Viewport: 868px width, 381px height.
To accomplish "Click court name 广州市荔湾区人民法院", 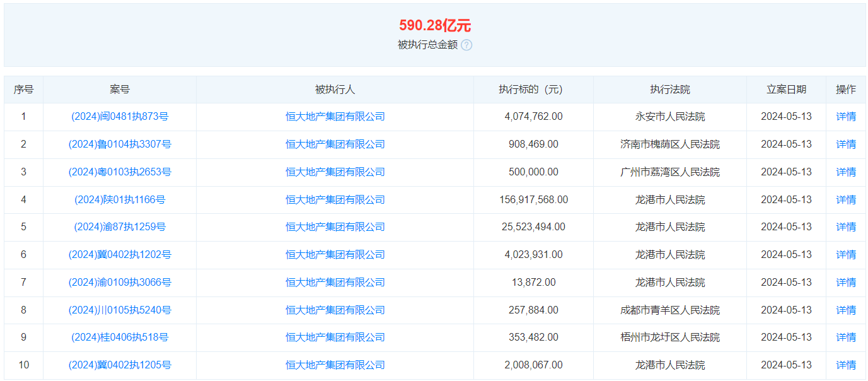I will pos(670,172).
